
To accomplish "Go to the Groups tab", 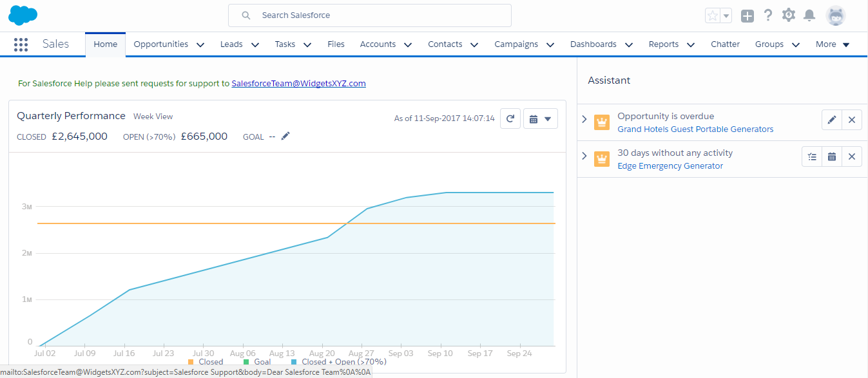I will pyautogui.click(x=769, y=44).
